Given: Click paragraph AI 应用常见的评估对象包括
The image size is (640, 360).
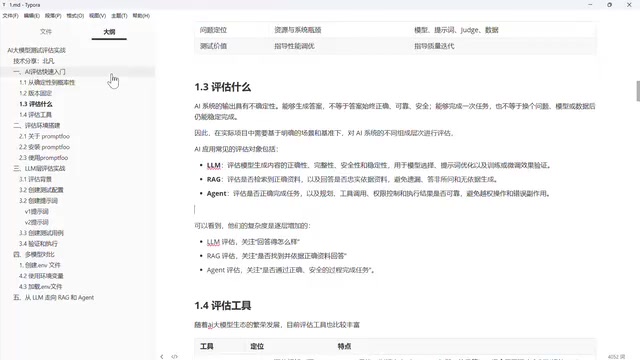Looking at the screenshot, I should [236, 149].
